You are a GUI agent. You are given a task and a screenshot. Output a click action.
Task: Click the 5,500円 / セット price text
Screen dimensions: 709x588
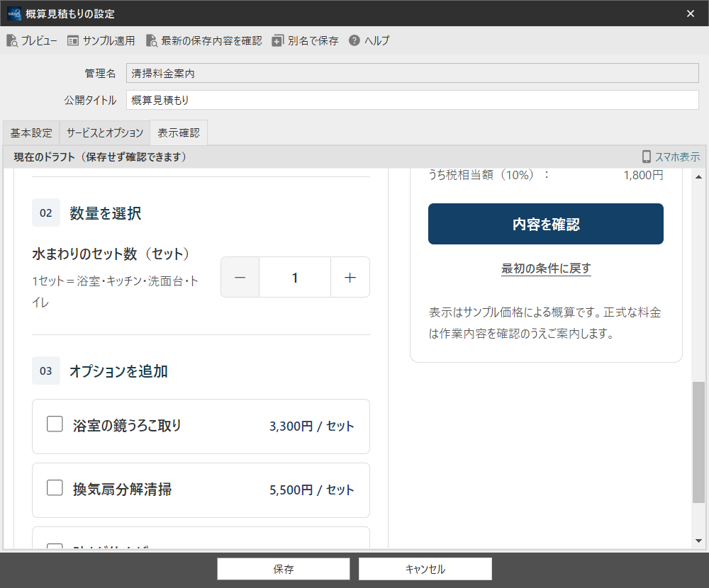311,490
